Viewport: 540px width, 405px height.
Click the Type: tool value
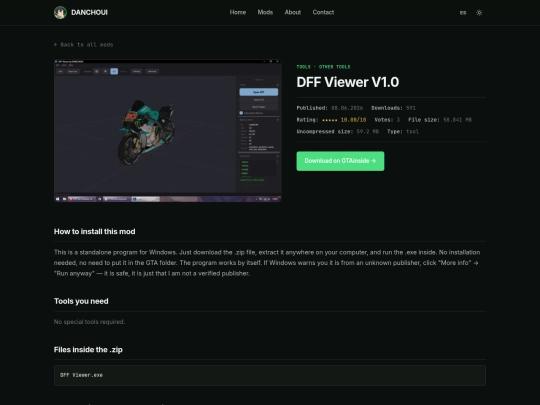[413, 132]
